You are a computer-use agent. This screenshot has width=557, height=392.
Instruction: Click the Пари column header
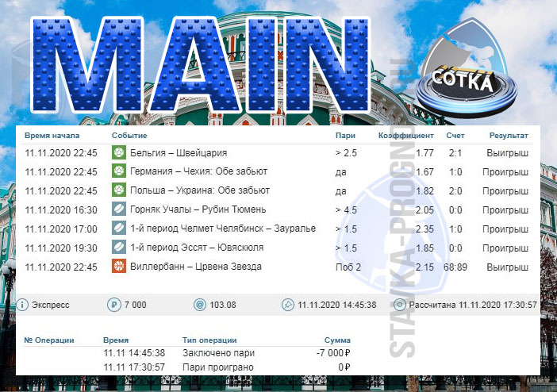click(345, 136)
